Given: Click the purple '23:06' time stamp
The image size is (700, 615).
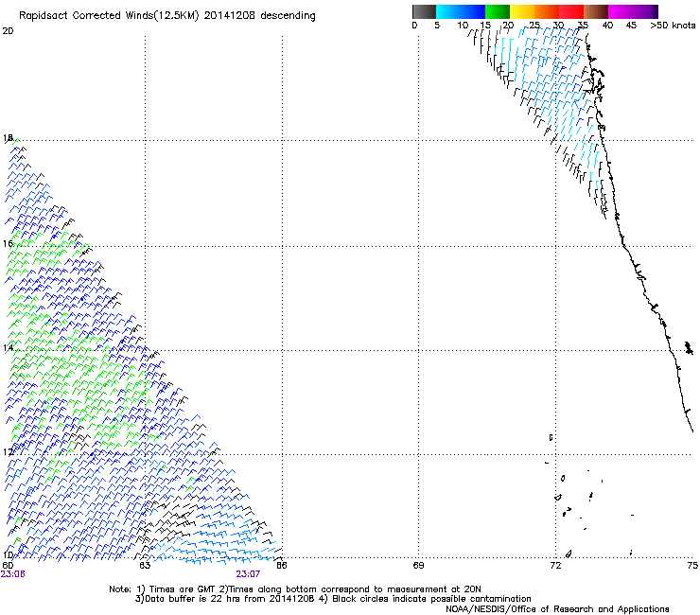Looking at the screenshot, I should (13, 574).
